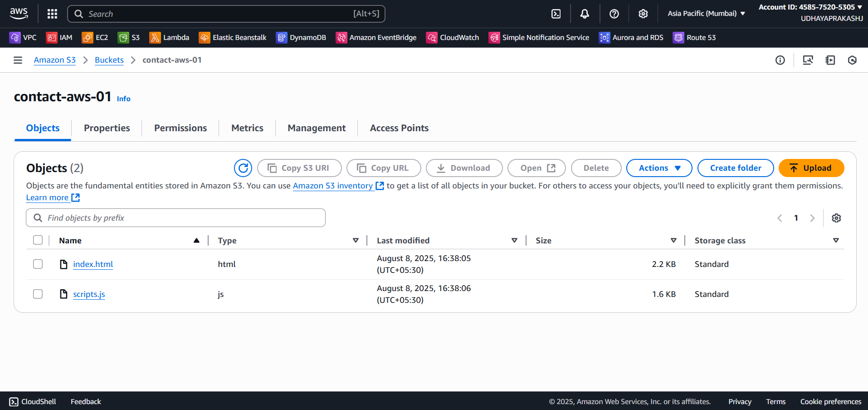Click the Delete button

(x=596, y=168)
